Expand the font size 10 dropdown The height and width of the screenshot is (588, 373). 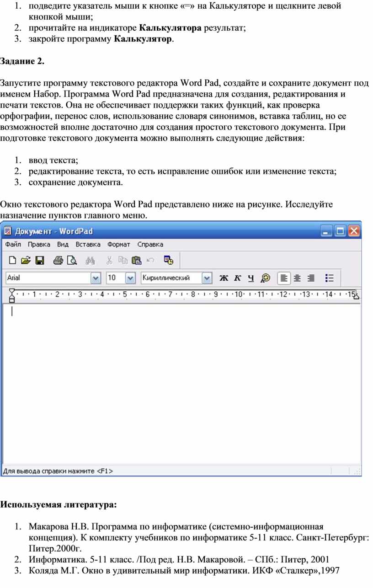[x=130, y=278]
